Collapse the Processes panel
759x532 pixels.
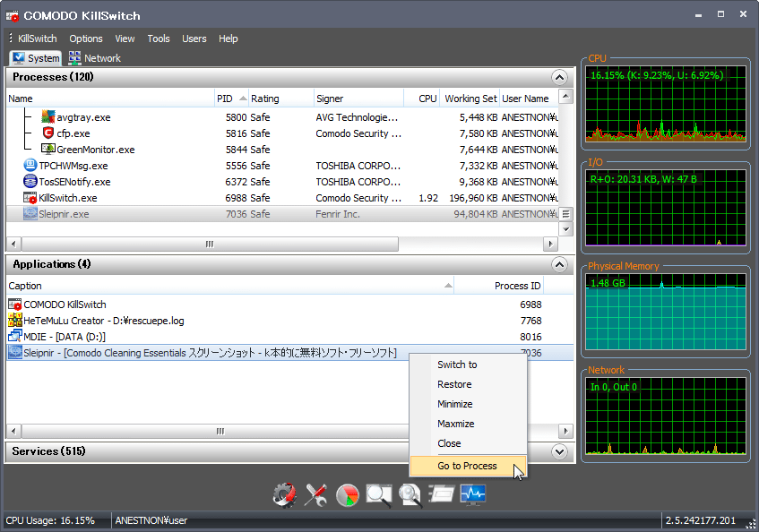point(559,77)
